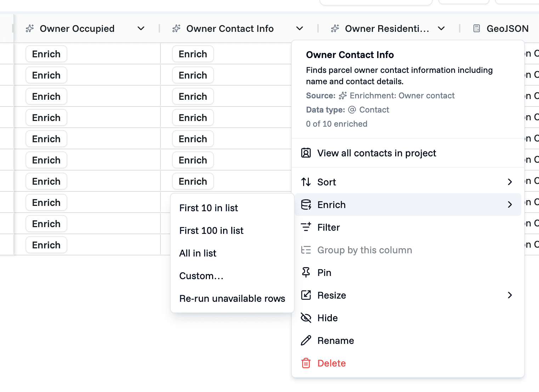Click the Sort arrows icon
Screen dimensions: 539x392
coord(306,182)
